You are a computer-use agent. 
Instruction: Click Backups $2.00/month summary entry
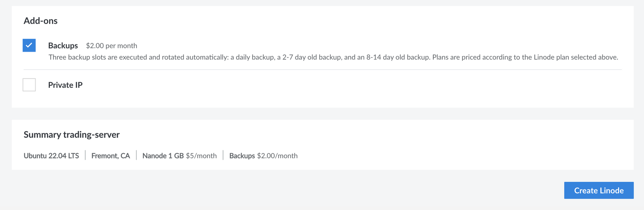[263, 156]
